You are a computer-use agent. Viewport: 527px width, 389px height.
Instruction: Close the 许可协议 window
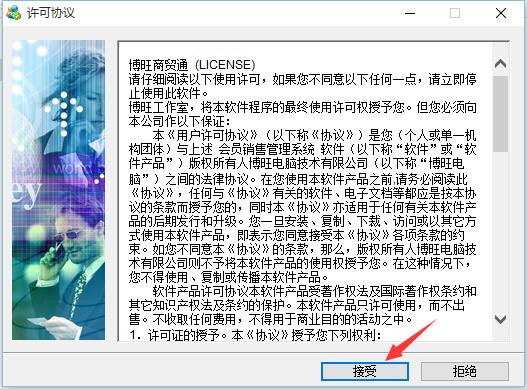501,13
